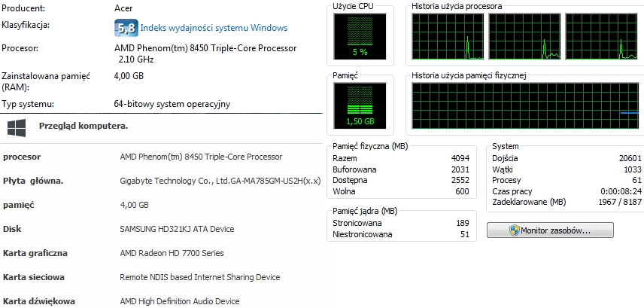The image size is (644, 308).
Task: Click the Zadeklarowane (MB) value 1967 / 8187
Action: pos(610,202)
